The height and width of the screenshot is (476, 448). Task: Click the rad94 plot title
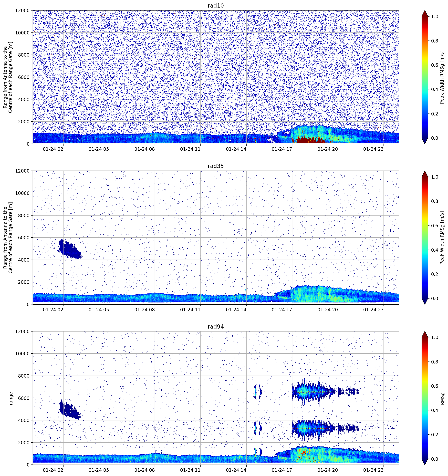pyautogui.click(x=216, y=327)
